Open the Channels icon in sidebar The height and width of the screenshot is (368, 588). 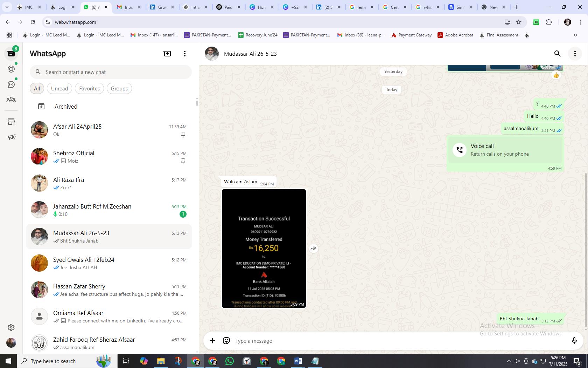pos(11,84)
